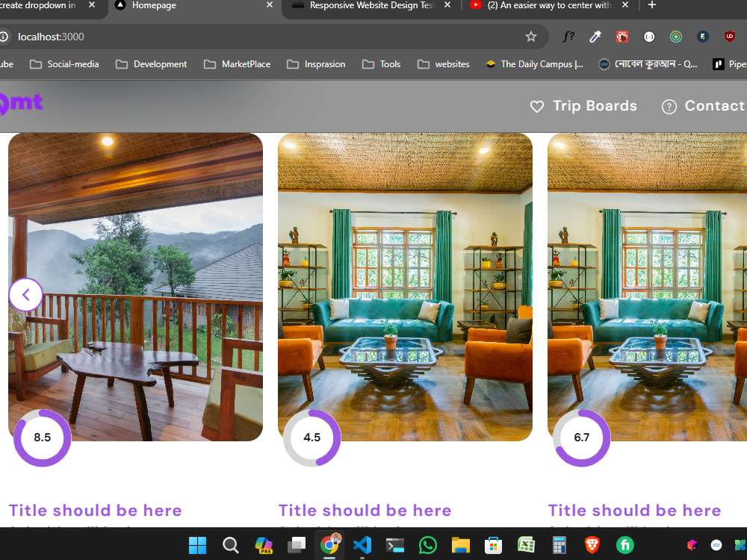This screenshot has width=747, height=560.
Task: Click the heart icon beside Trip Boards
Action: click(x=537, y=106)
